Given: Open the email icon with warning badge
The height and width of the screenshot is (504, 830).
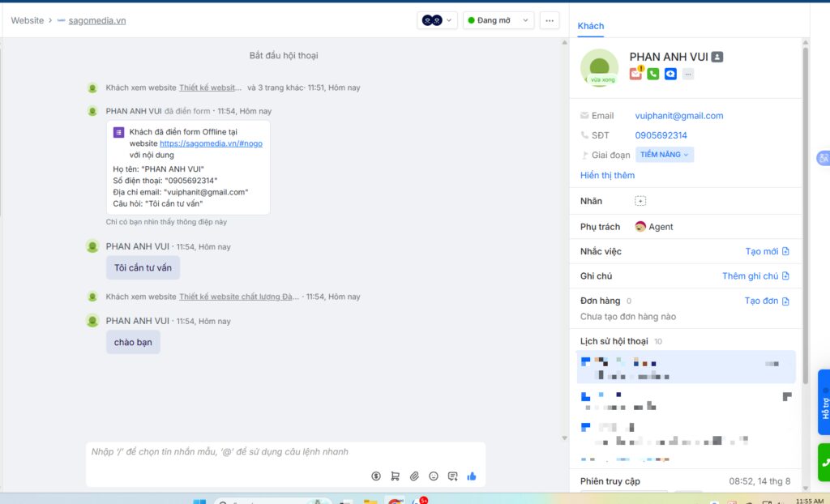Looking at the screenshot, I should point(635,73).
